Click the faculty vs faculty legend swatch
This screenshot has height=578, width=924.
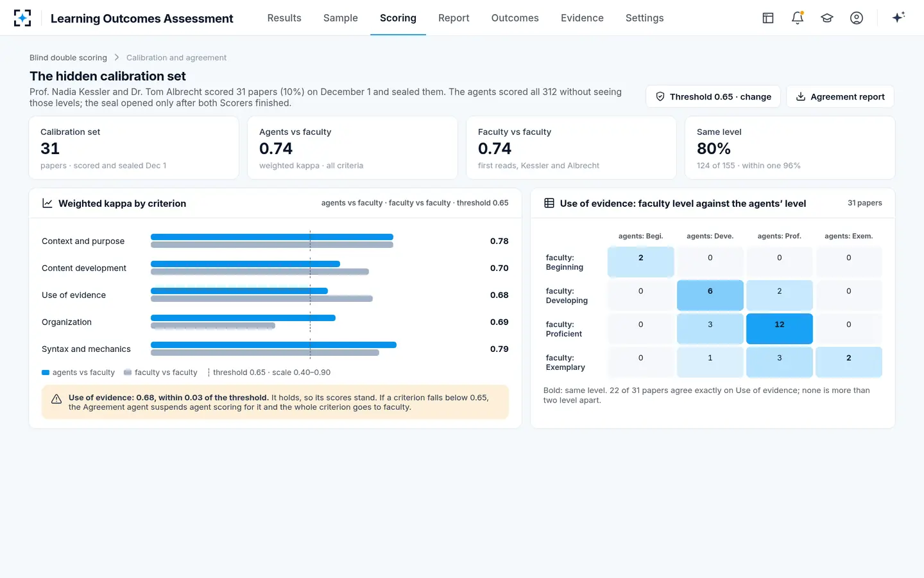[x=128, y=372]
